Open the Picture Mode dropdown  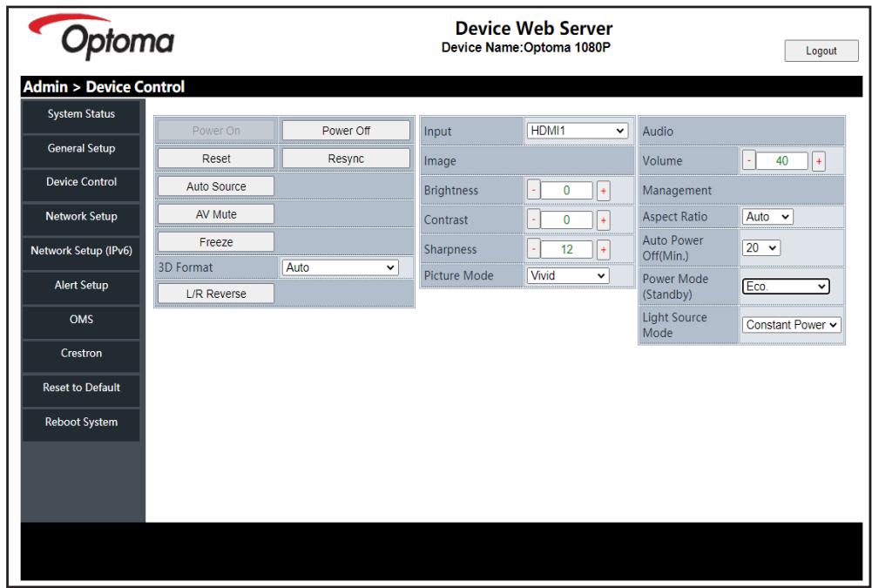tap(568, 275)
